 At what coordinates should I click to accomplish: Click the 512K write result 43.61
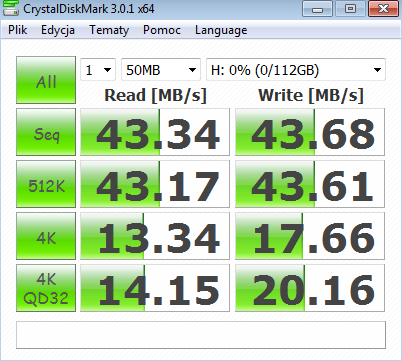tap(310, 184)
